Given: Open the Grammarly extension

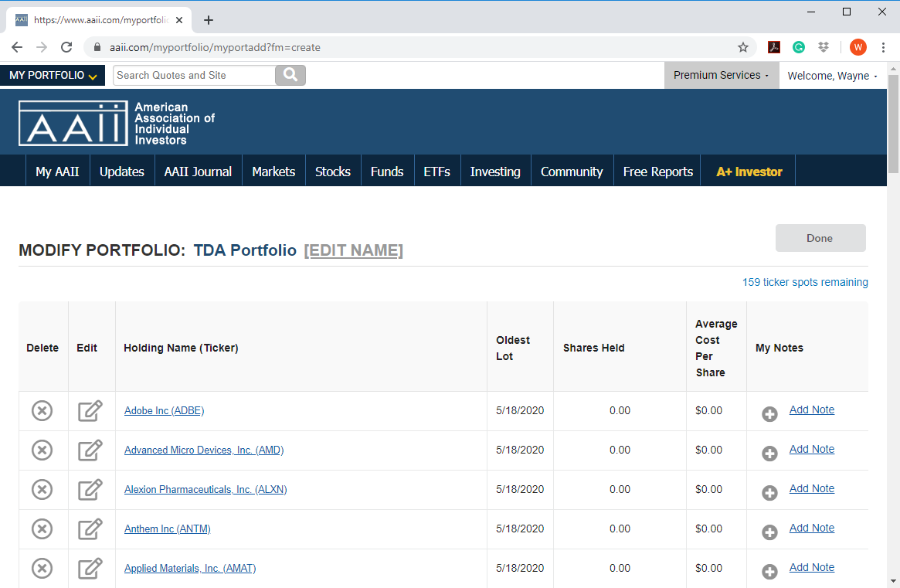Looking at the screenshot, I should tap(798, 47).
